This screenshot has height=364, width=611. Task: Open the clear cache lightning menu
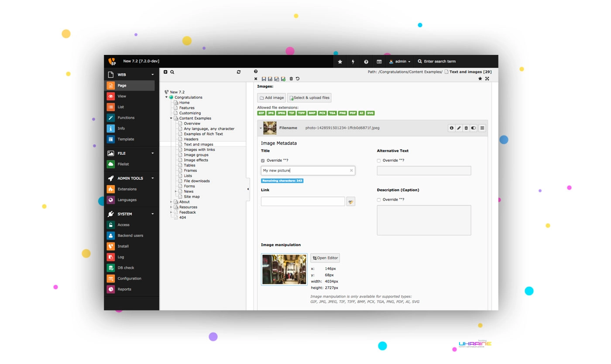(x=353, y=61)
